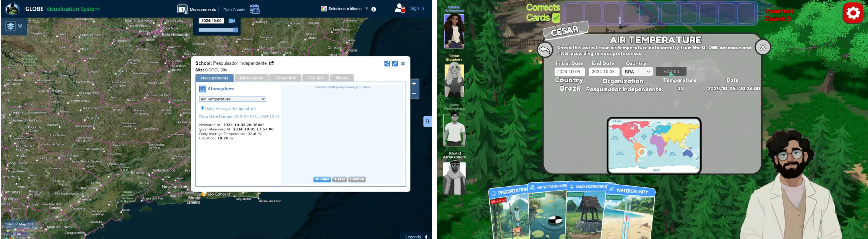Select Camina Hydrosphere character portrait
This screenshot has width=868, height=239.
click(454, 31)
